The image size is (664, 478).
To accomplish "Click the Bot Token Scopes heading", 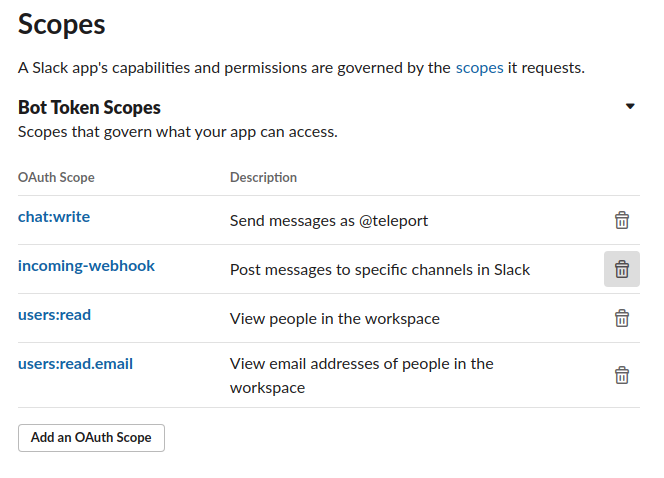I will pyautogui.click(x=89, y=107).
